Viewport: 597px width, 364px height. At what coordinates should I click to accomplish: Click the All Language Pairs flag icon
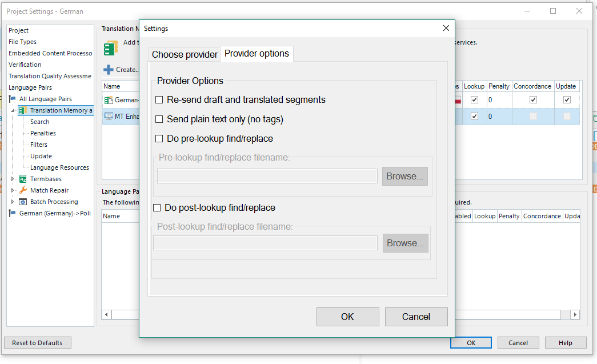point(13,99)
